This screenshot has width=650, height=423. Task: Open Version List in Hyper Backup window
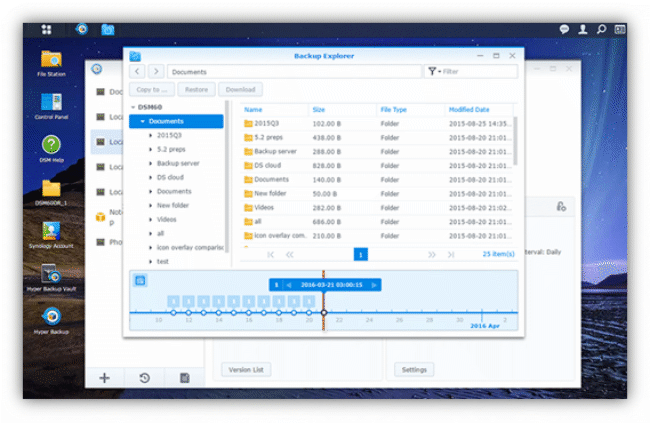click(246, 370)
